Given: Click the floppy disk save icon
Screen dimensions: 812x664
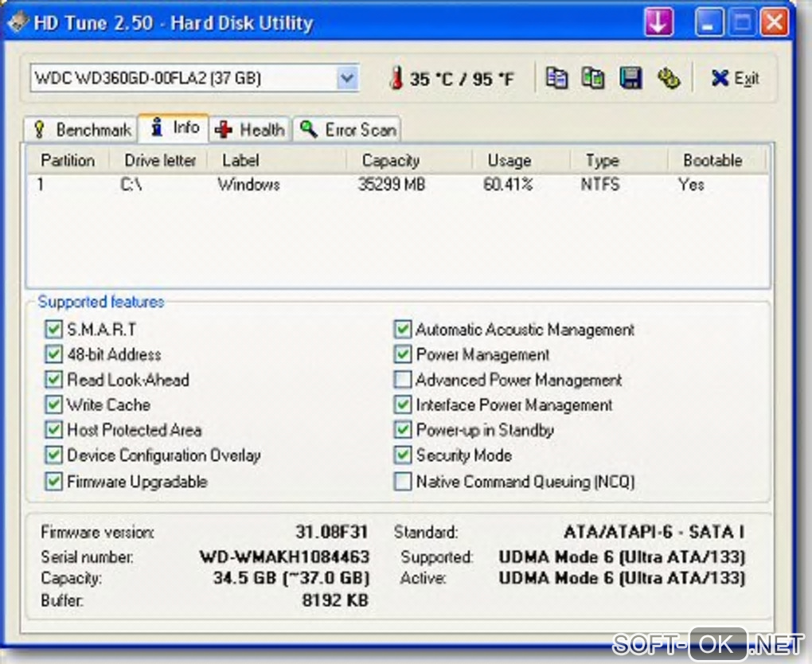Looking at the screenshot, I should 630,78.
